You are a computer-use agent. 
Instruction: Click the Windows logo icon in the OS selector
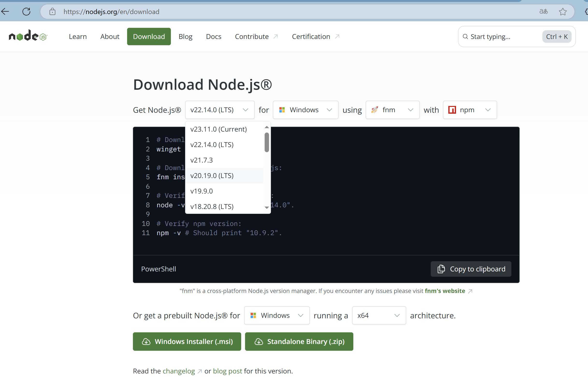coord(282,110)
